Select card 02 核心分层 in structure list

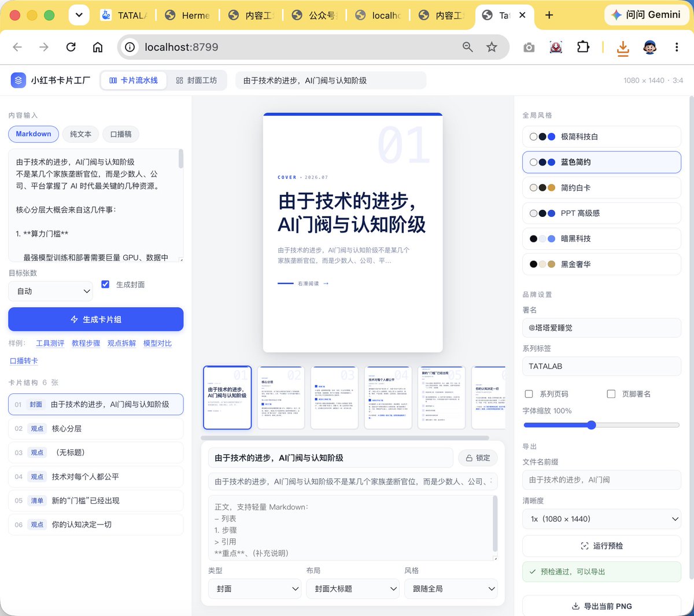96,429
